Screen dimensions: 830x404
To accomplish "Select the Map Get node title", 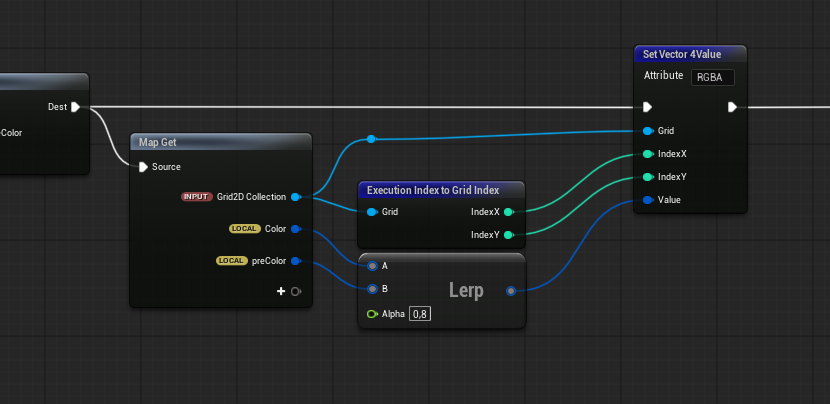I will [x=158, y=143].
